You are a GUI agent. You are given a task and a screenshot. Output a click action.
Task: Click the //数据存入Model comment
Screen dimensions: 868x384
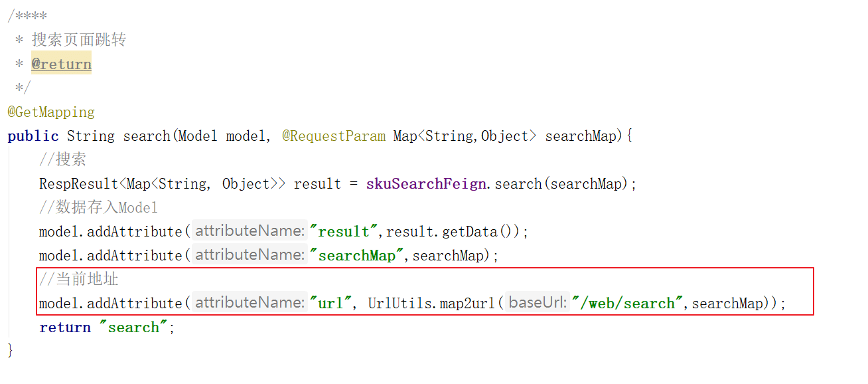[x=98, y=208]
